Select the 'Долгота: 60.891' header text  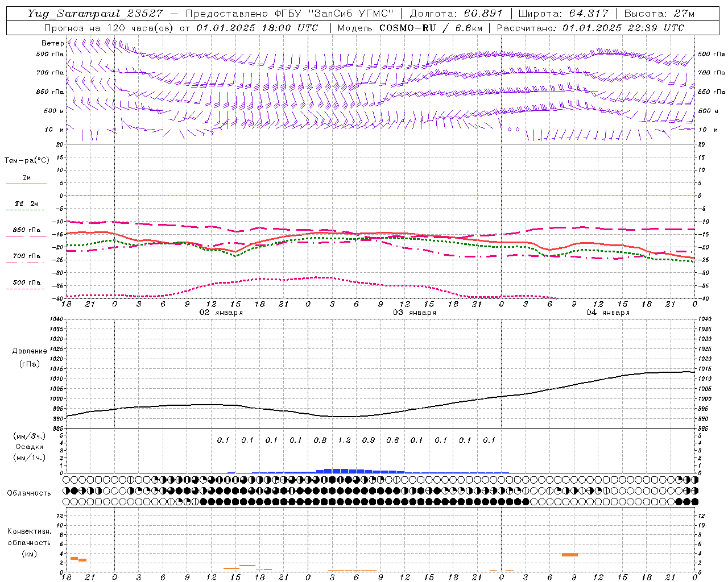click(456, 14)
